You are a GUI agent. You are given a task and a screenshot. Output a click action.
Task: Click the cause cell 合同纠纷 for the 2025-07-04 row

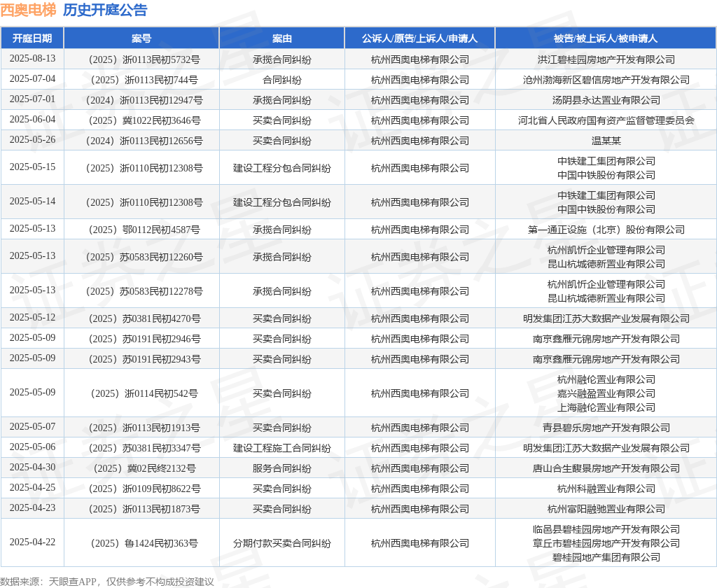pyautogui.click(x=281, y=80)
